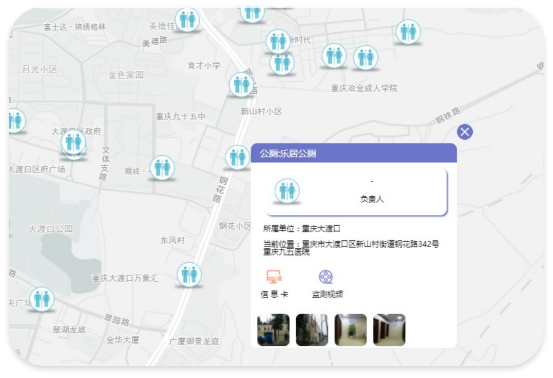Select toilet marker at 大渡口区政府
Screen dimensions: 553x378
click(x=73, y=143)
